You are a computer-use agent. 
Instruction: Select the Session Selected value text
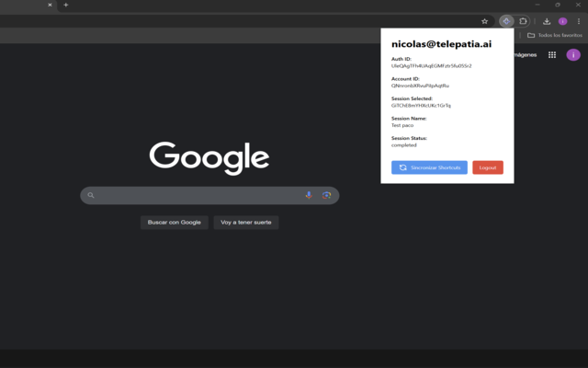coord(421,106)
